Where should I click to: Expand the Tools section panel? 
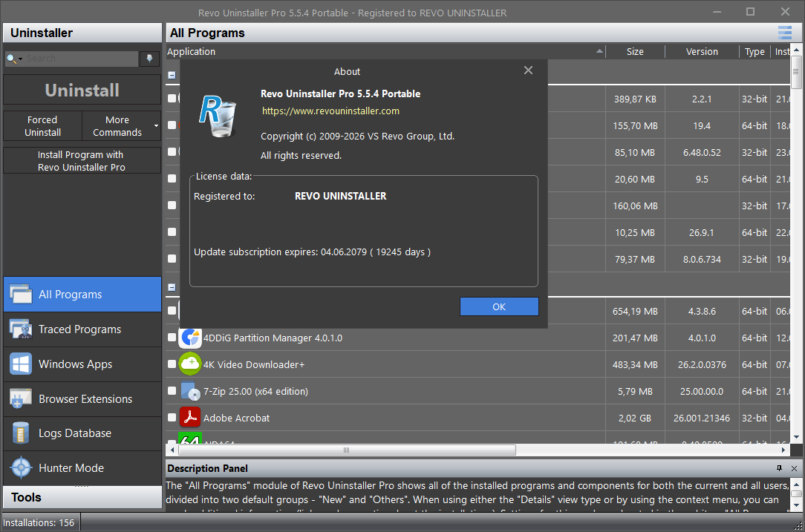(x=82, y=498)
